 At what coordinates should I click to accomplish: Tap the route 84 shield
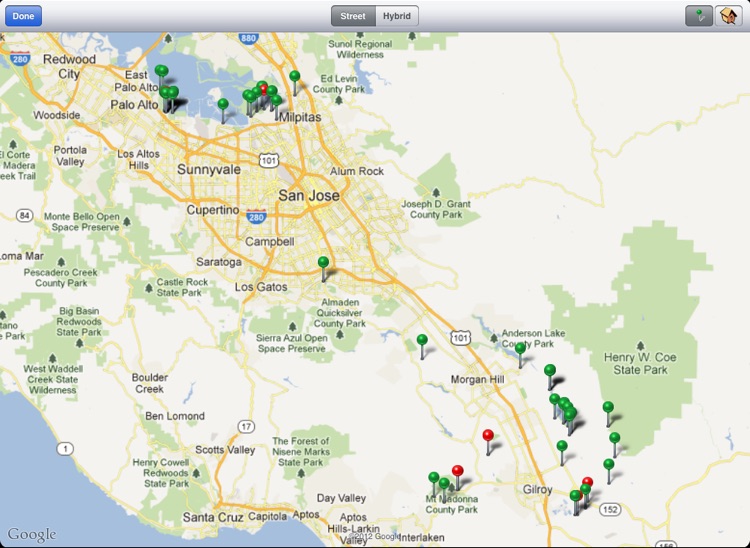(x=24, y=216)
